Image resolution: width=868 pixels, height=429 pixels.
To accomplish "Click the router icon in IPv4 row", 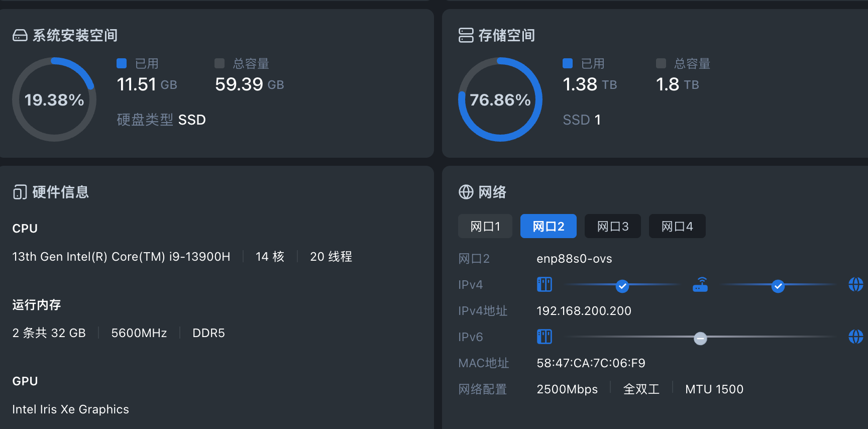I will pos(700,285).
